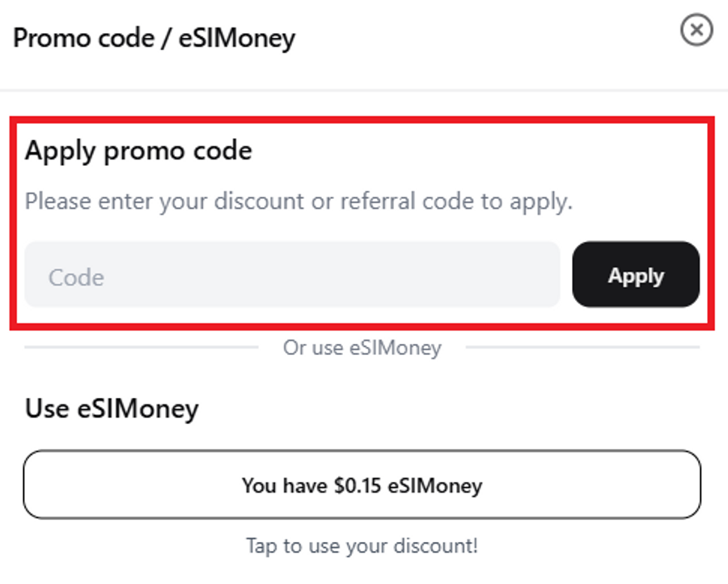Focus the promo Code text box
728x584 pixels.
(292, 275)
